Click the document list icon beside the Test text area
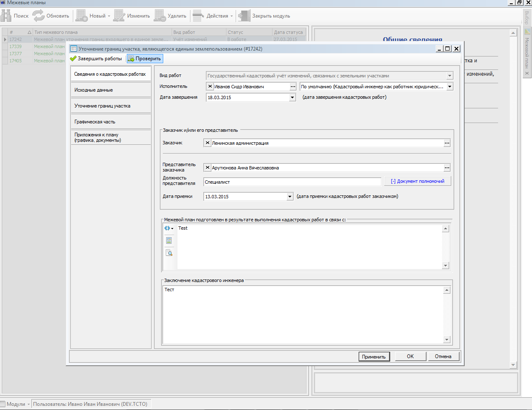This screenshot has height=410, width=532. pos(169,241)
